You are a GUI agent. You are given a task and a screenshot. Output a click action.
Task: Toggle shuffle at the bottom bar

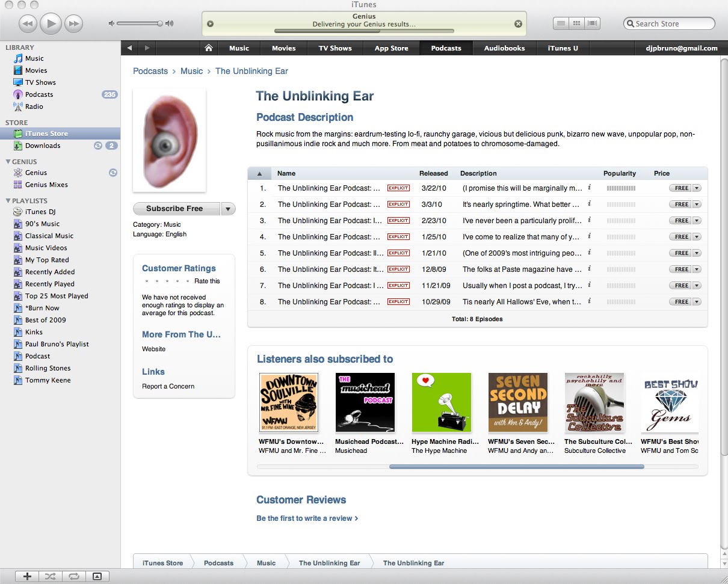51,576
